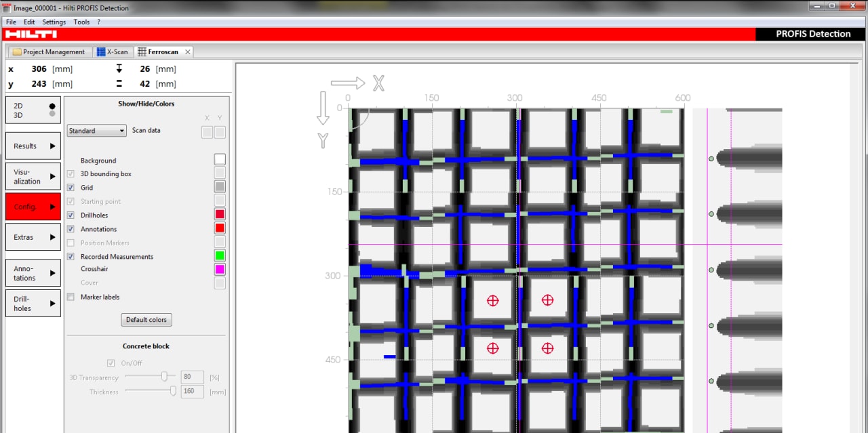The height and width of the screenshot is (433, 868).
Task: Click the Cover color swatch
Action: 220,283
